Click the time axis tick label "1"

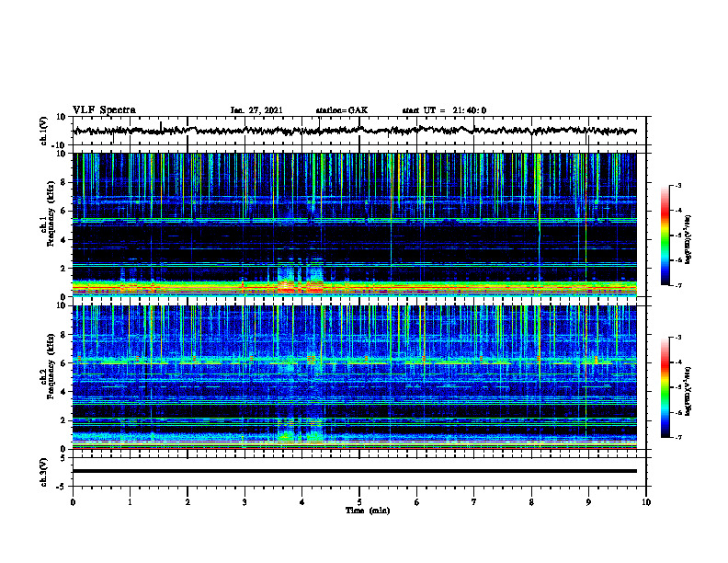tap(130, 502)
